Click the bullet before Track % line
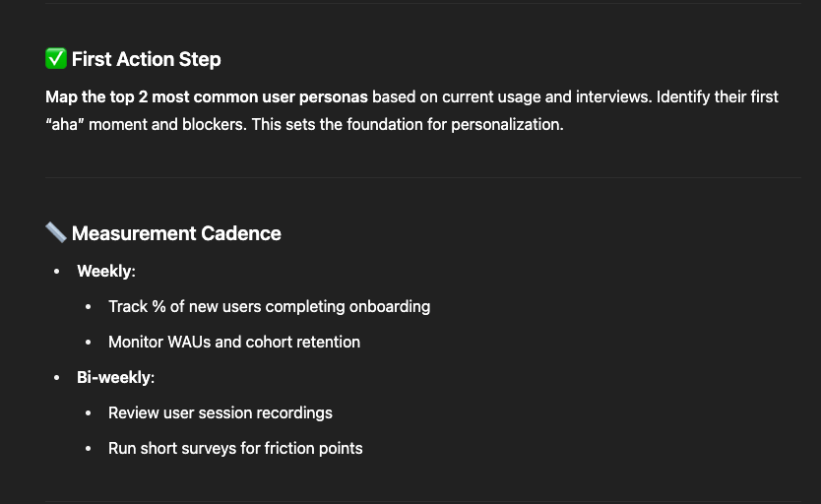Screen dimensions: 821x504 click(x=88, y=307)
